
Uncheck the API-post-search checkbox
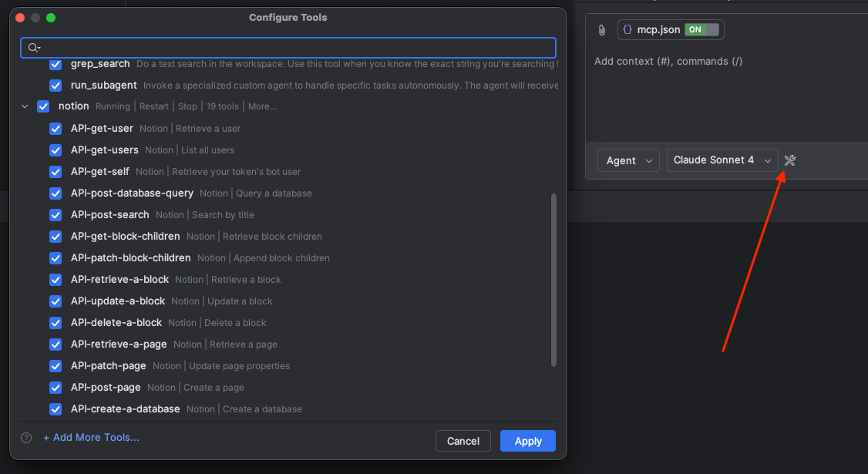(56, 215)
